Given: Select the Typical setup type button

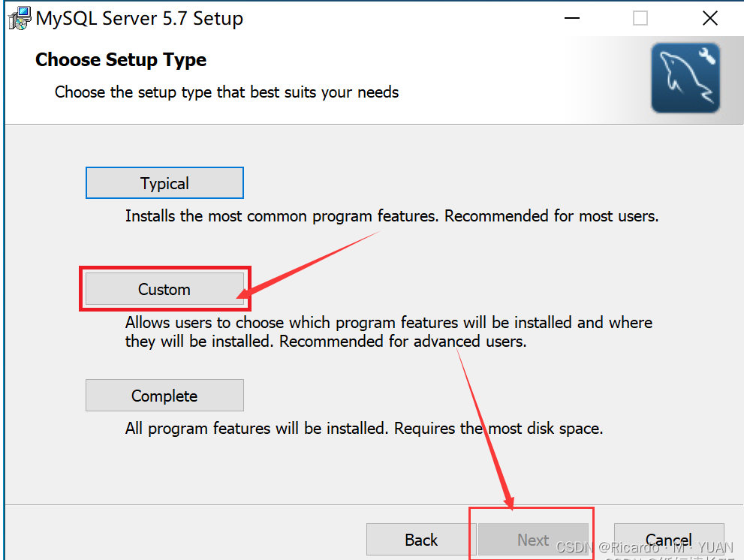Looking at the screenshot, I should (x=164, y=182).
